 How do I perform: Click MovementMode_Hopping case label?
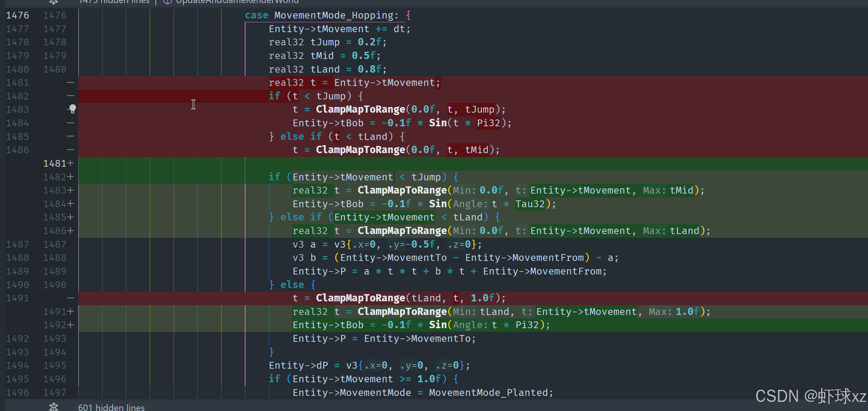[334, 15]
